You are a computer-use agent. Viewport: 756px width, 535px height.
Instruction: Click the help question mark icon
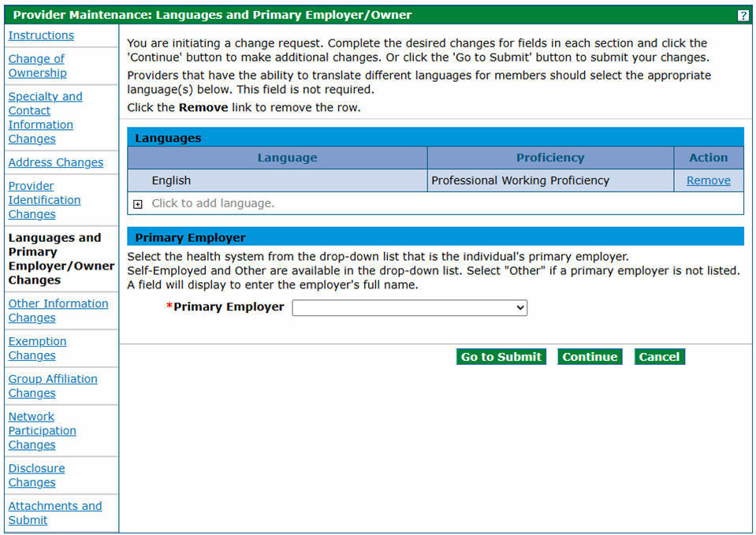coord(743,16)
